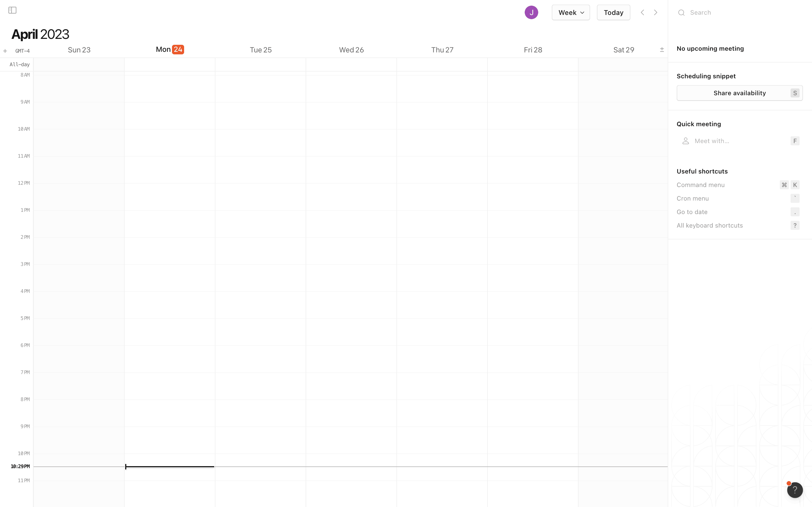Click Today button to go to current date

613,12
